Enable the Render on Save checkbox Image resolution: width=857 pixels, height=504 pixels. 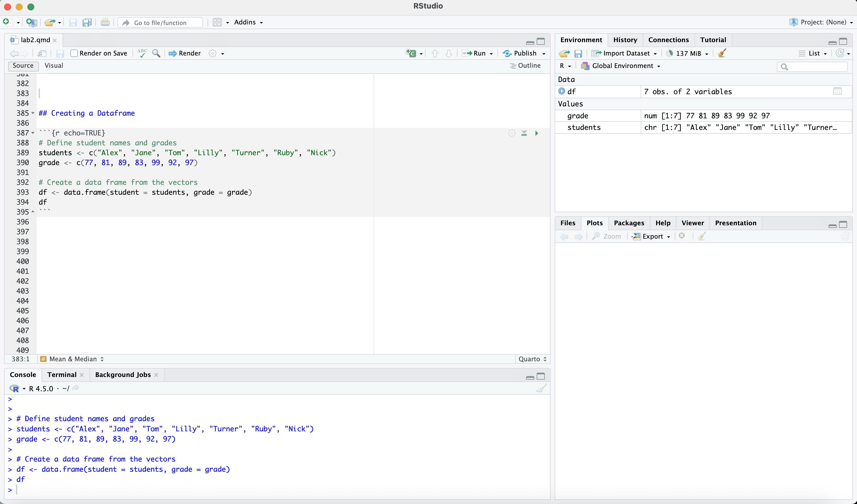coord(74,53)
